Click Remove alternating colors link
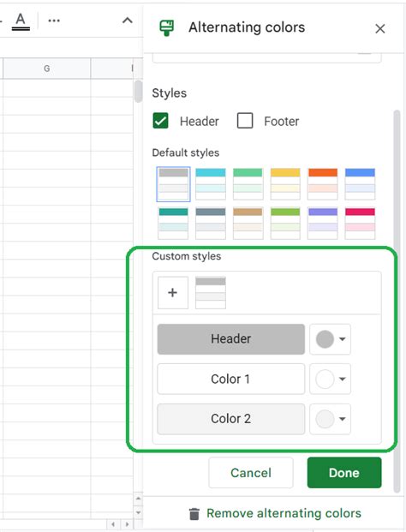This screenshot has width=406, height=532. coord(284,513)
